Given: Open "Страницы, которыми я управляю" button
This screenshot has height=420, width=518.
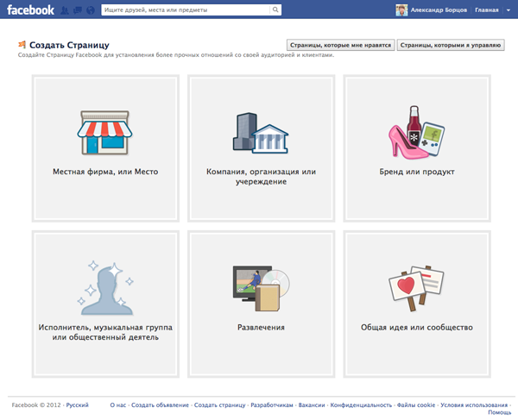Looking at the screenshot, I should click(x=451, y=45).
